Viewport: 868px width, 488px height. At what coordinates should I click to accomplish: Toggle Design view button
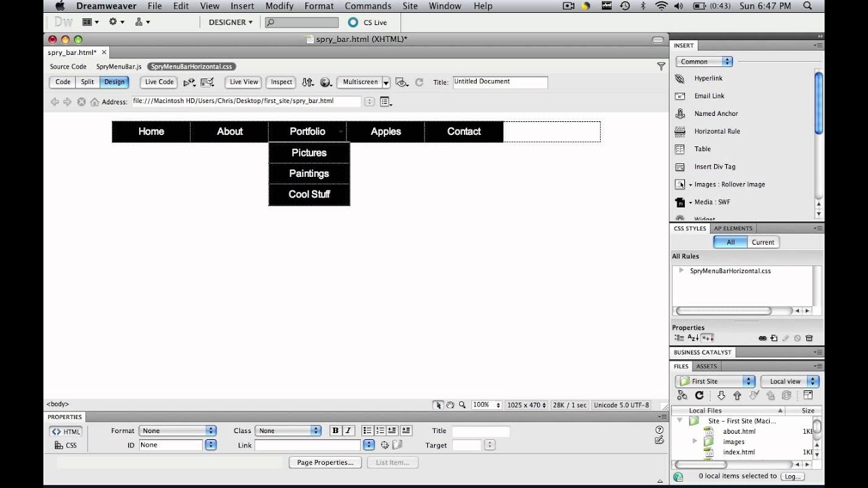pos(114,82)
